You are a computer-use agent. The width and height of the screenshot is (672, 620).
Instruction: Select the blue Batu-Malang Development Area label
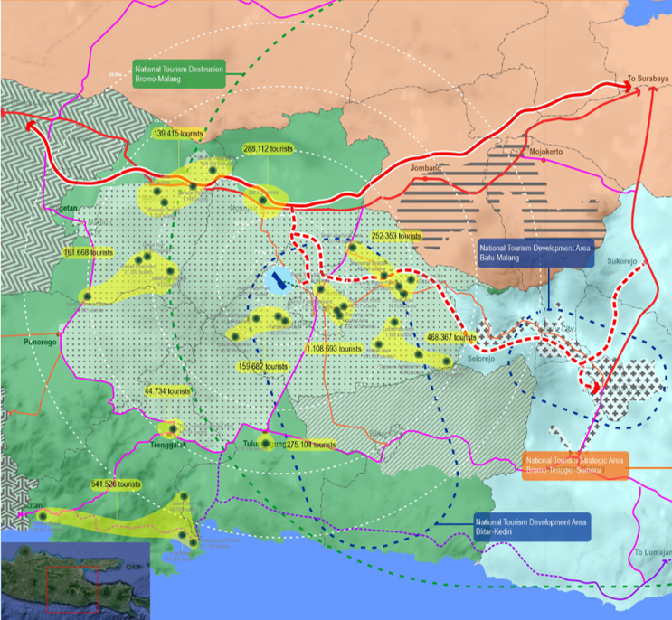[535, 252]
